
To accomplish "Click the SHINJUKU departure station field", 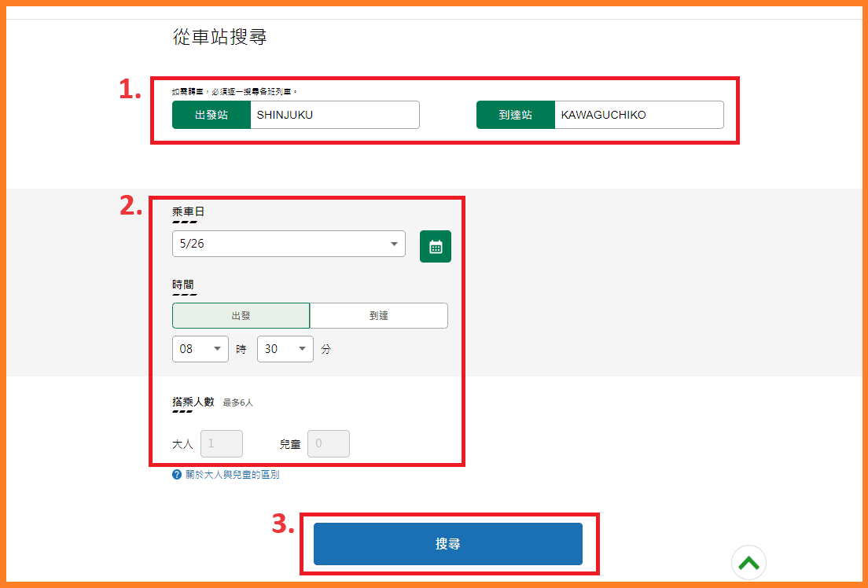I will click(x=334, y=115).
